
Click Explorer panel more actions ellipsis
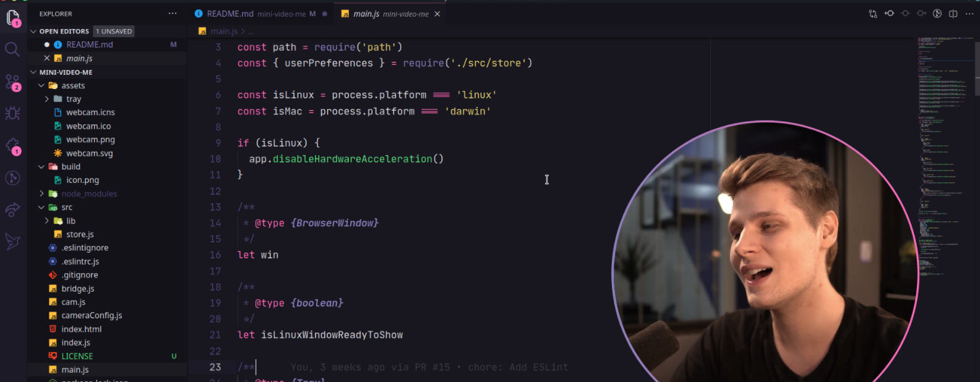point(173,14)
